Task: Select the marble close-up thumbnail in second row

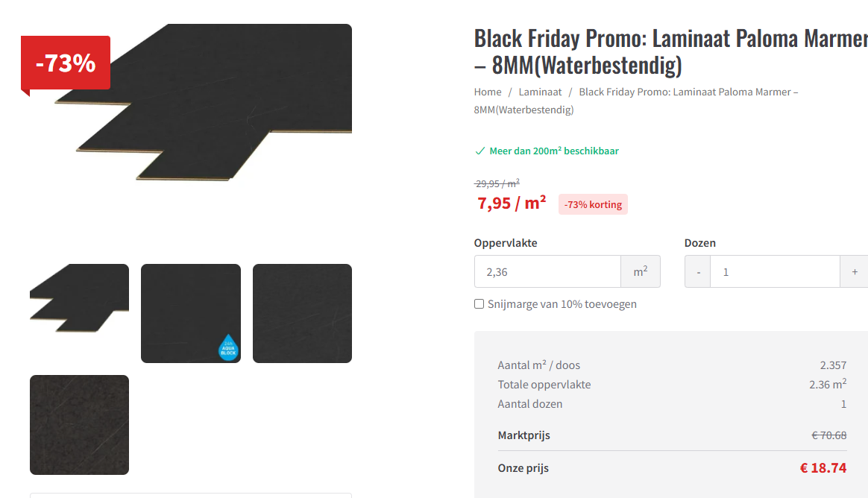Action: coord(79,425)
